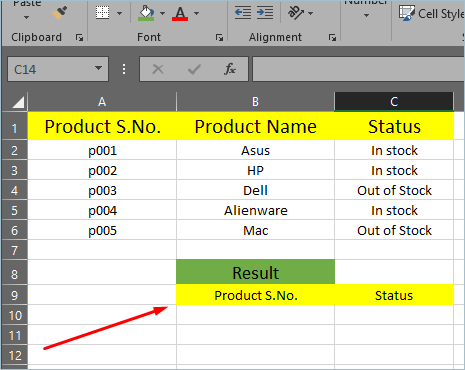This screenshot has width=465, height=370.
Task: Click 'Product S.No.' cell in row 9
Action: point(255,295)
